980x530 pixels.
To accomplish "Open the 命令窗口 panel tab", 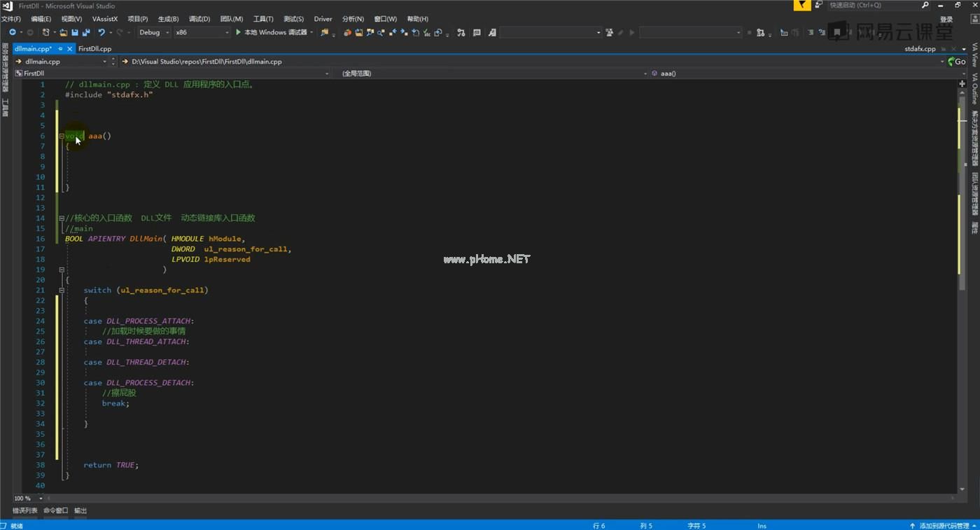I will (56, 510).
